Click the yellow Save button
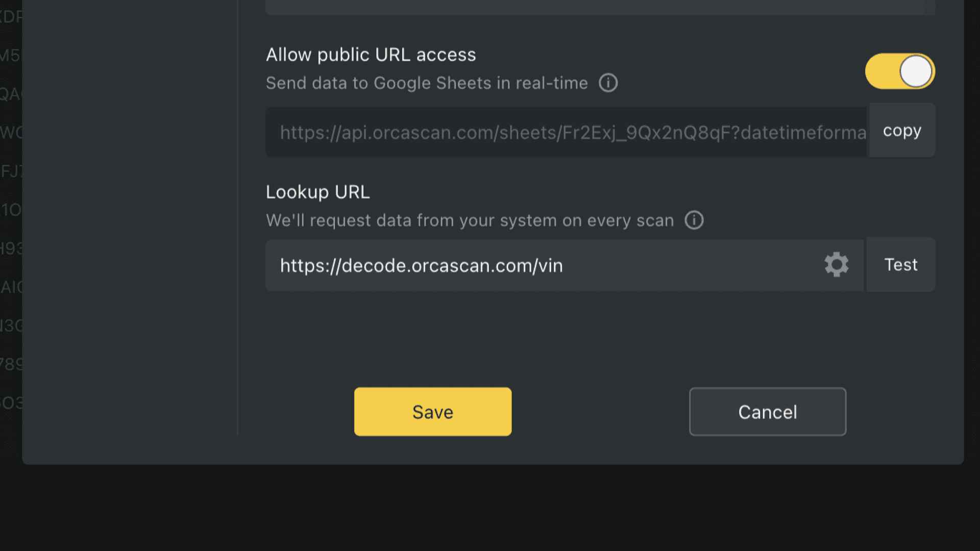Screen dimensions: 980x551 click(432, 411)
